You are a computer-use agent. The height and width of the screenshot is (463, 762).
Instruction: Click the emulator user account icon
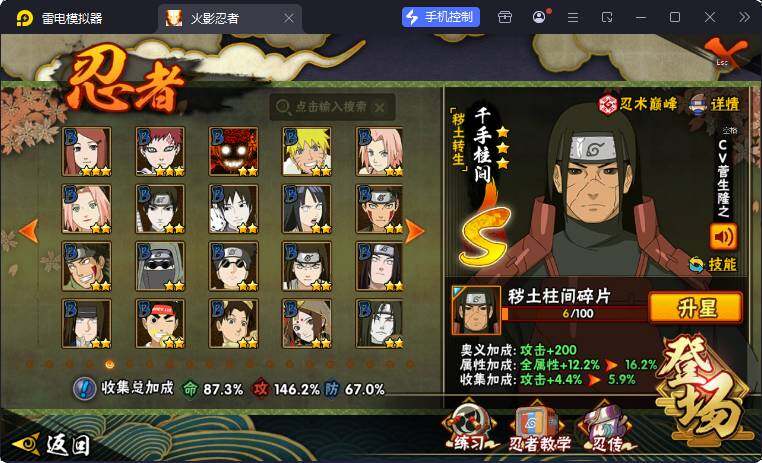[x=539, y=17]
